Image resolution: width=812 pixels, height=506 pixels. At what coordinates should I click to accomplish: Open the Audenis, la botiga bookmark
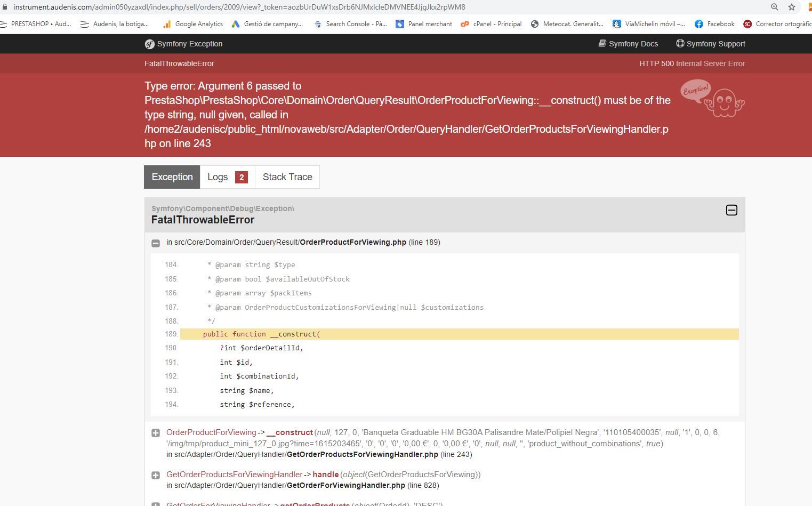(115, 24)
